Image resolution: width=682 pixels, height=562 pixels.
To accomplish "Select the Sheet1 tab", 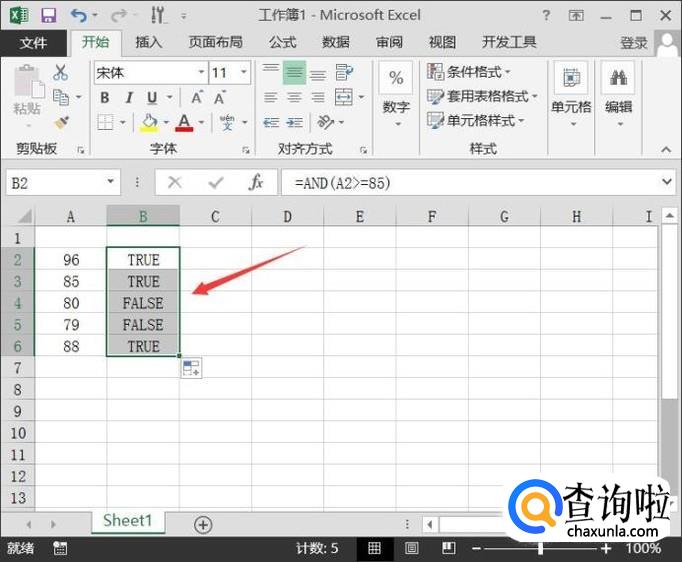I will (127, 521).
